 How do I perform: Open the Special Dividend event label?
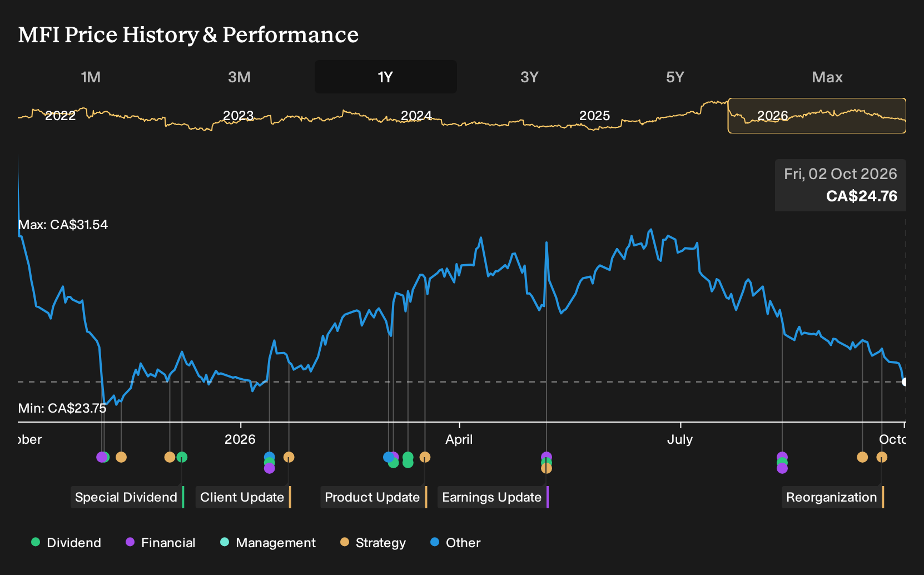(127, 497)
